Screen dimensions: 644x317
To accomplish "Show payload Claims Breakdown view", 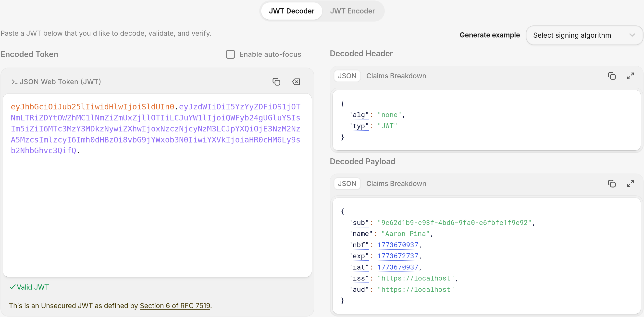I will point(396,184).
